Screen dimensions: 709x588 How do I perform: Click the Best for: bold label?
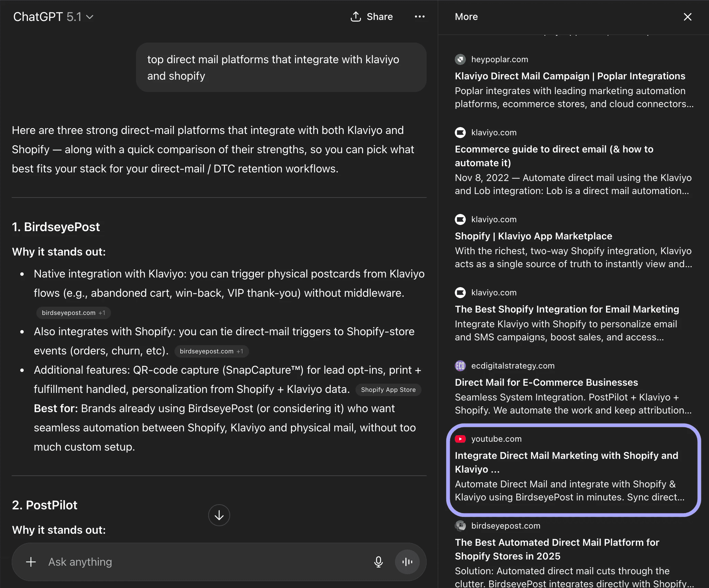click(56, 408)
